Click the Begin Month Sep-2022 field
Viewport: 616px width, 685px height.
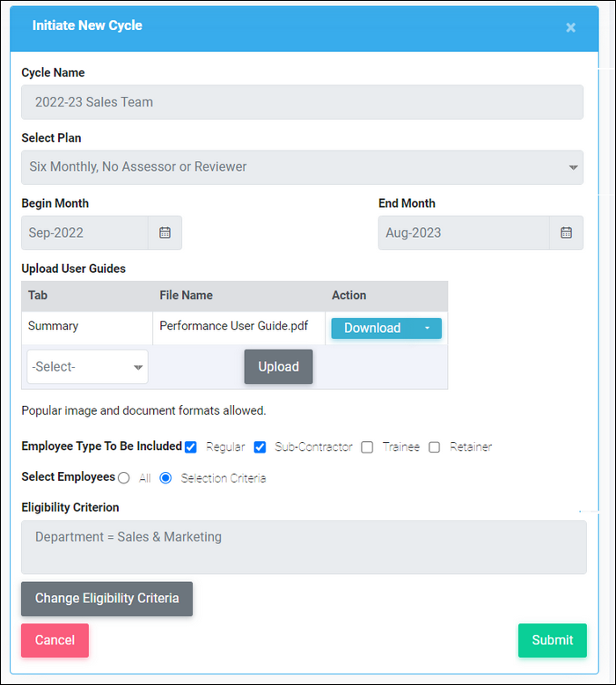84,232
